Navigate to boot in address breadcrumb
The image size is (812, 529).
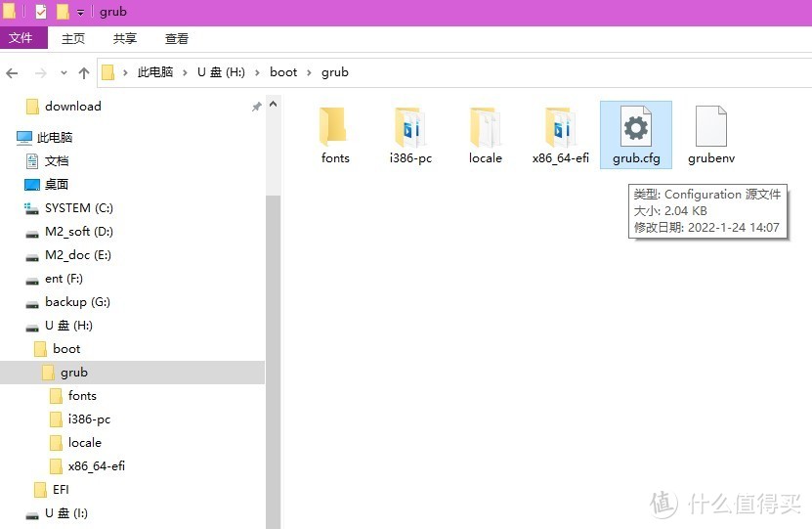[283, 72]
